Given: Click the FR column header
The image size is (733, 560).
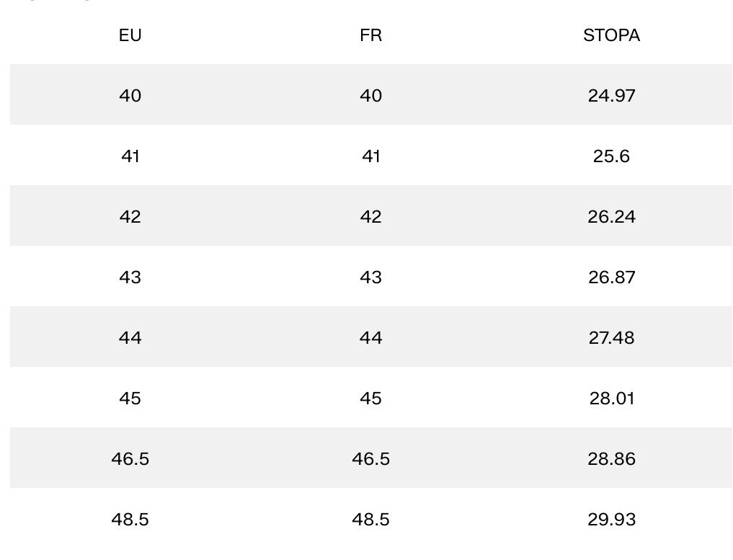Looking at the screenshot, I should (x=370, y=35).
